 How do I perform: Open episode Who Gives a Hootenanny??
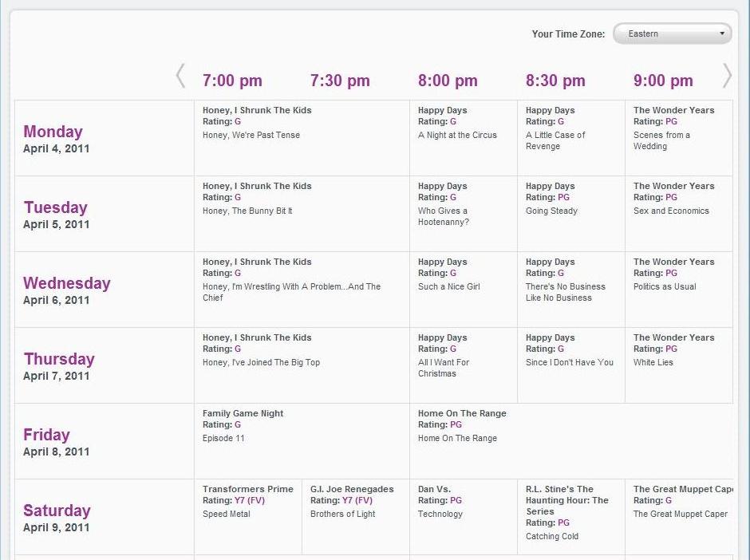pos(444,216)
